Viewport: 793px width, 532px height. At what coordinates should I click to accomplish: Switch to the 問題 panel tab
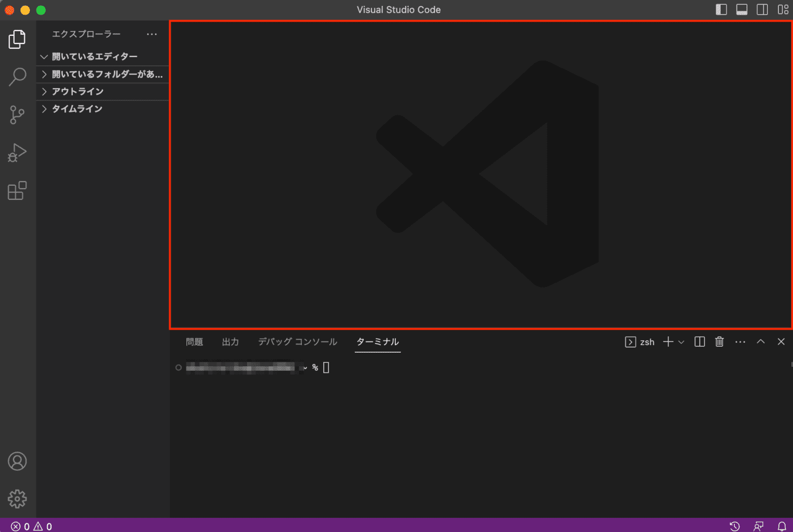(195, 342)
